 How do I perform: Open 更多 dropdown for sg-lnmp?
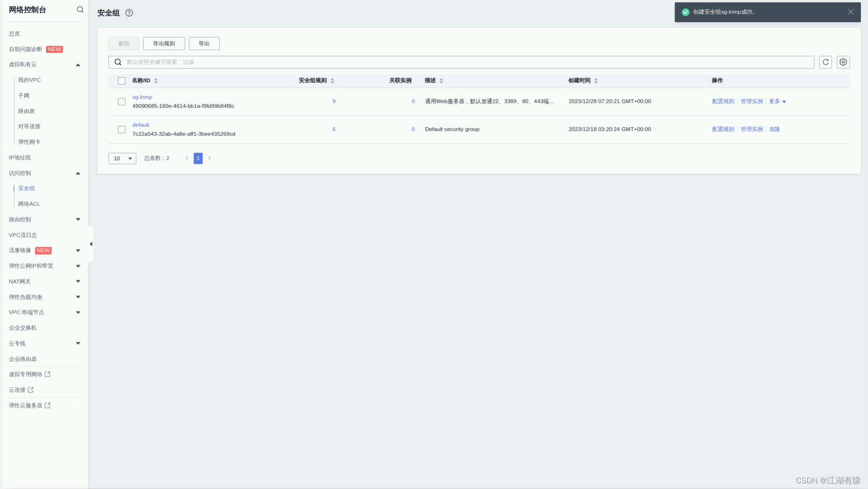(778, 101)
